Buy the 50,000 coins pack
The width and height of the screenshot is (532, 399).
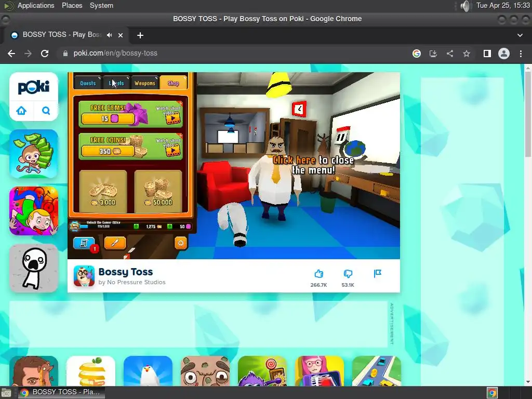(158, 191)
